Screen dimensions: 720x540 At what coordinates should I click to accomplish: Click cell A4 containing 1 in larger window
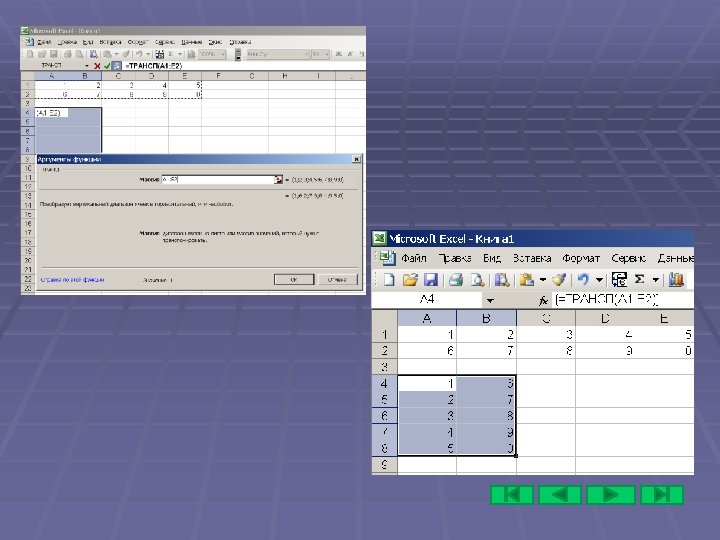(427, 383)
